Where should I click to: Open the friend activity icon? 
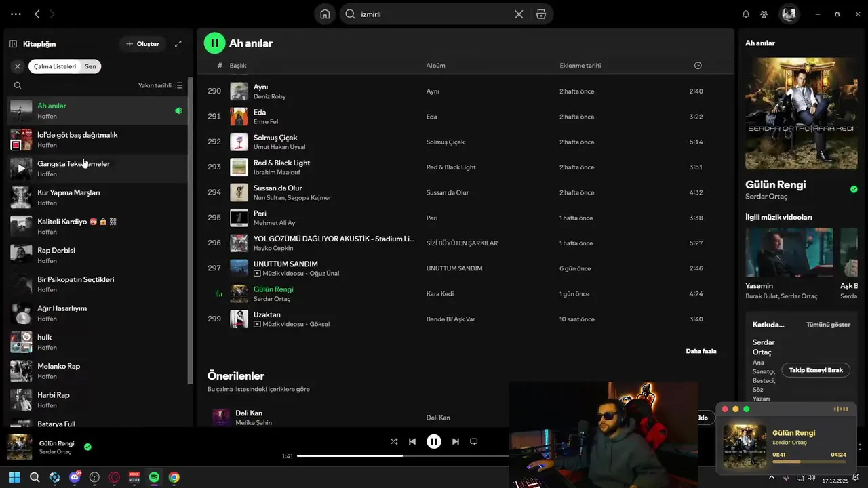click(764, 14)
